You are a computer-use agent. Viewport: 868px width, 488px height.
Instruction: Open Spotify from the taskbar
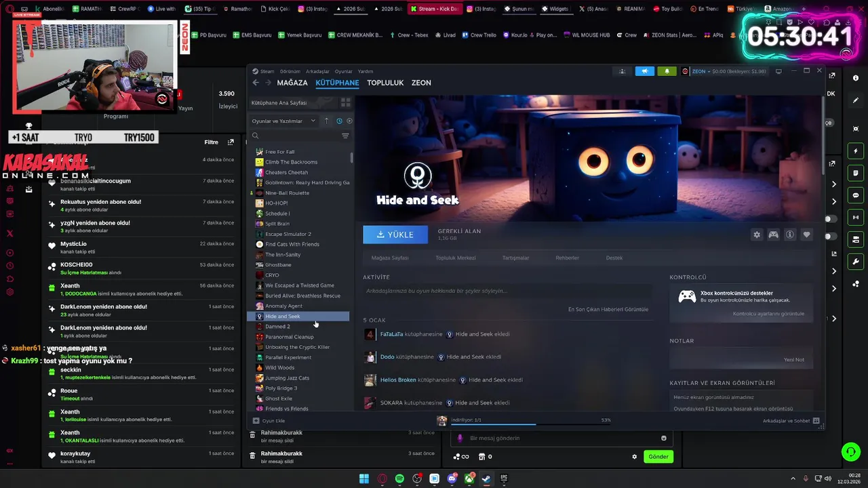pos(399,479)
